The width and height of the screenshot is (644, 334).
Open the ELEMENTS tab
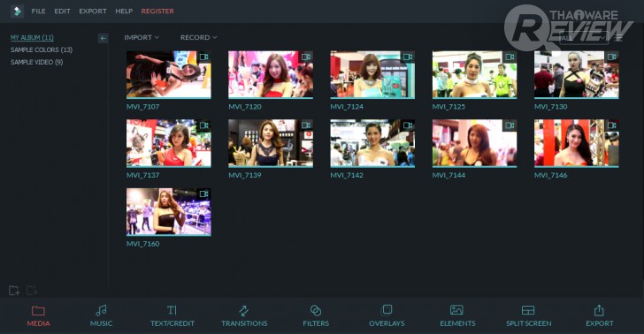tap(457, 316)
